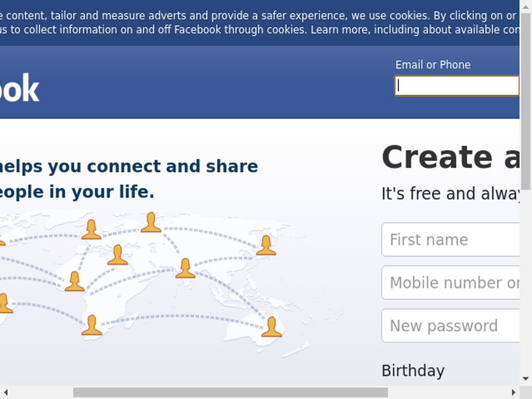Click the person icon near Japan

266,245
